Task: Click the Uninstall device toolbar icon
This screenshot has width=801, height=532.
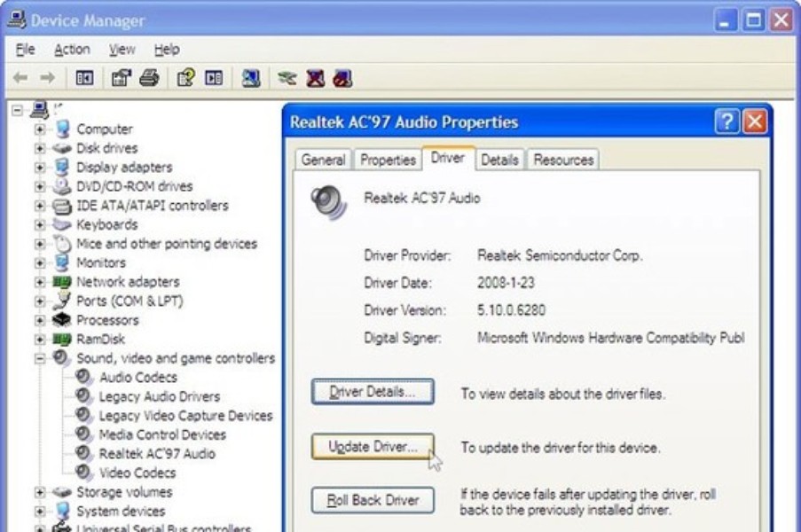Action: tap(314, 78)
